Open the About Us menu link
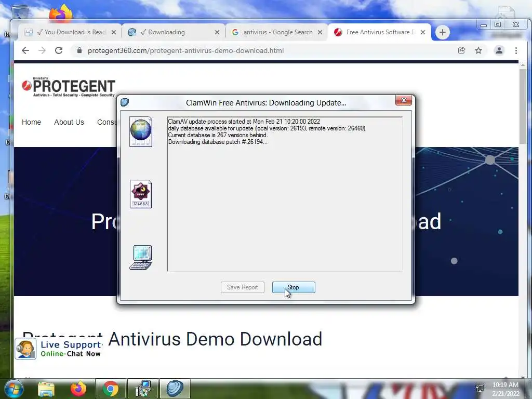The width and height of the screenshot is (532, 399). tap(69, 122)
